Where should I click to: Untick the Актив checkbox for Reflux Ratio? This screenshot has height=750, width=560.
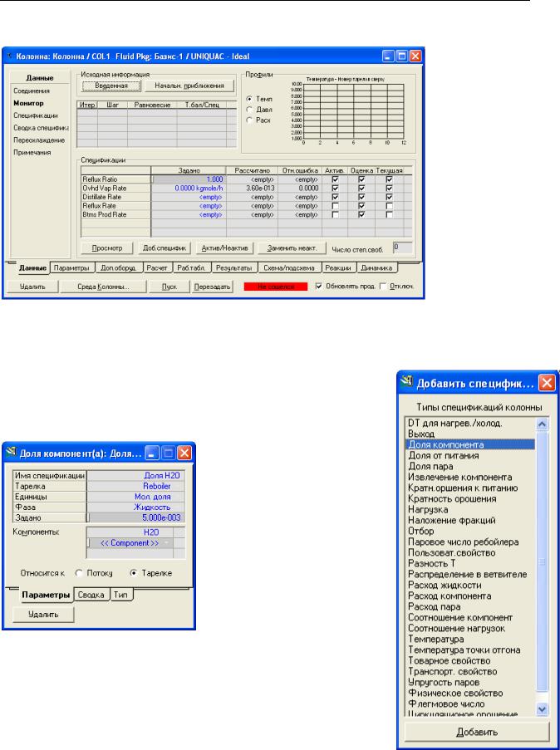(x=335, y=179)
